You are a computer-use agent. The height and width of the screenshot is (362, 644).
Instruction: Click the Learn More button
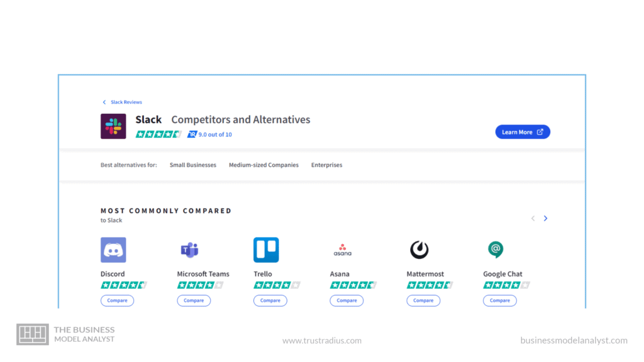pos(523,132)
